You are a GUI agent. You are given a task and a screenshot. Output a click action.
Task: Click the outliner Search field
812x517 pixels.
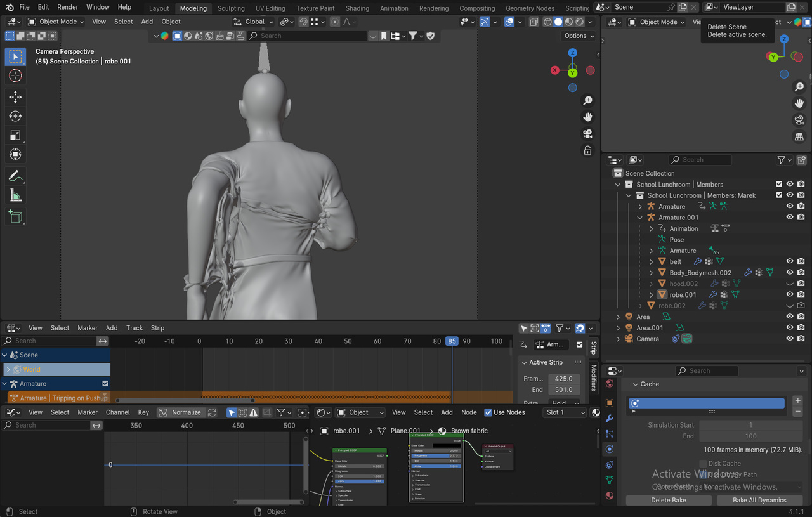700,160
